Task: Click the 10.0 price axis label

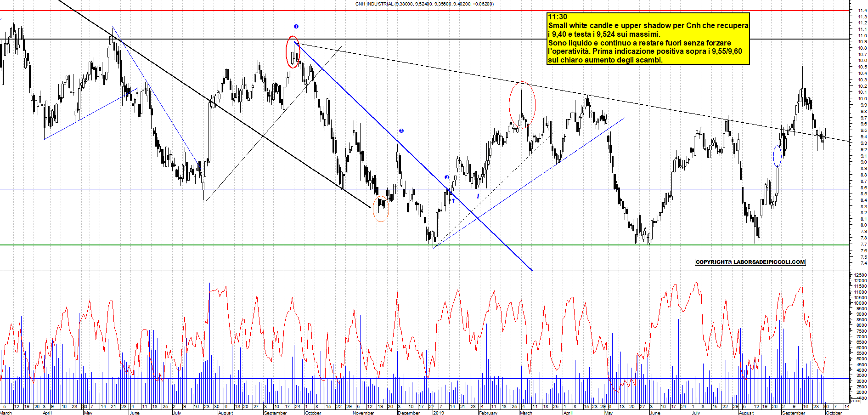Action: [862, 99]
